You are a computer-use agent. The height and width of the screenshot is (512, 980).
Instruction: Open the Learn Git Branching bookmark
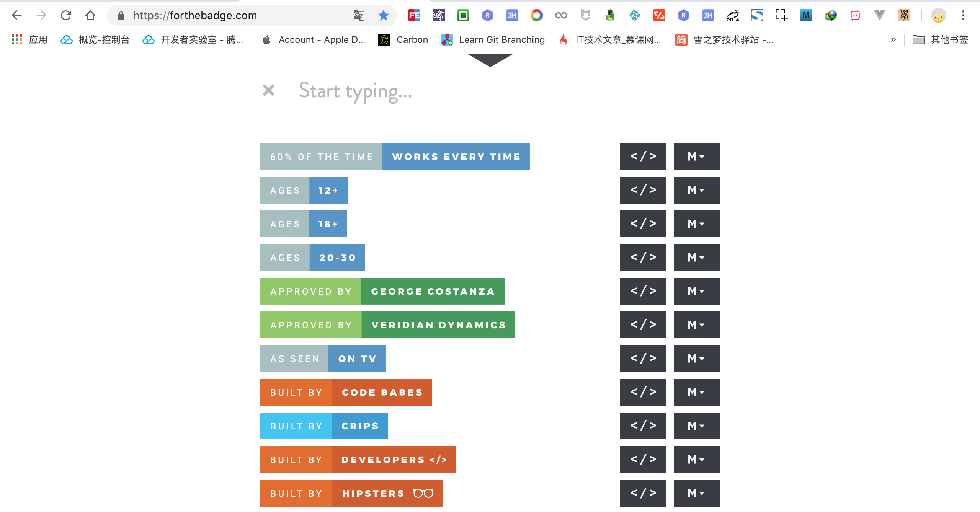(x=493, y=40)
